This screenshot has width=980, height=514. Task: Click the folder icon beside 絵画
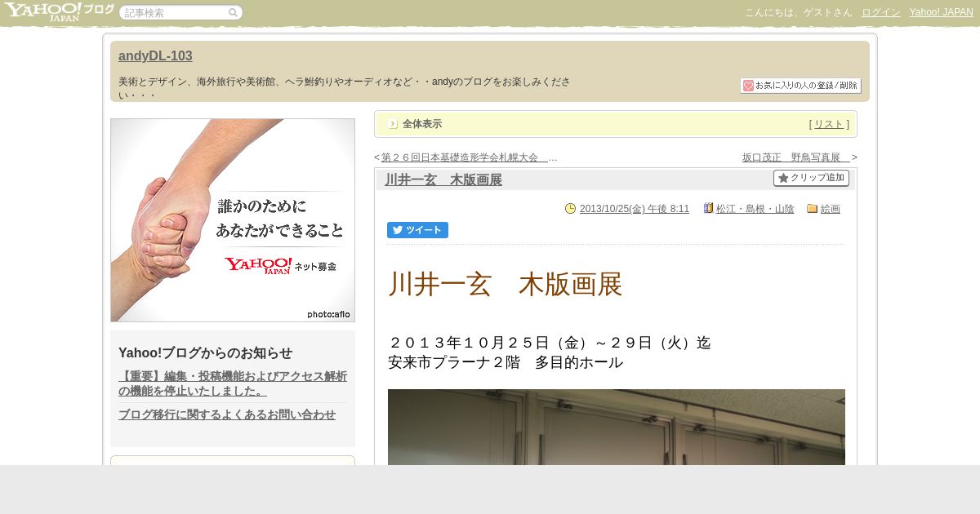pos(812,209)
